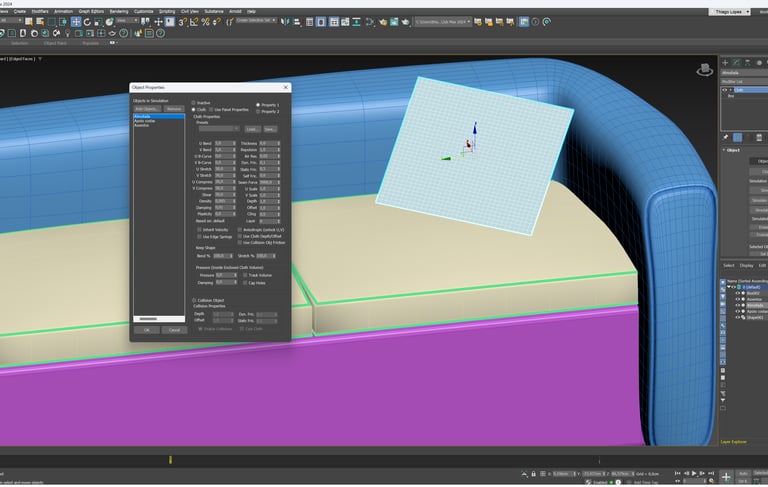
Task: Select the Collision Object radio button
Action: (193, 299)
